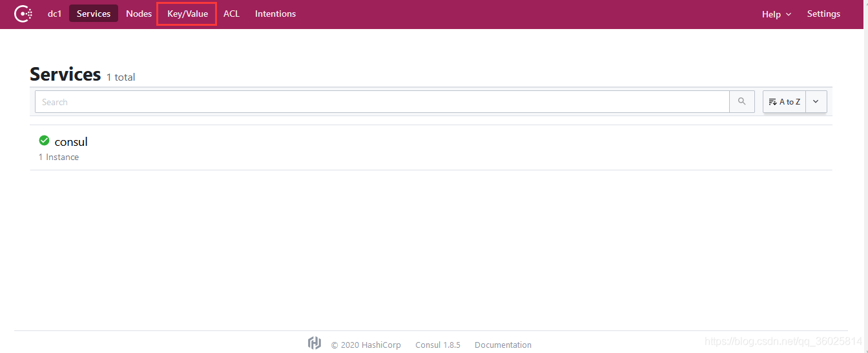Click the '1 total' count text
Screen dimensions: 868x353
(121, 77)
